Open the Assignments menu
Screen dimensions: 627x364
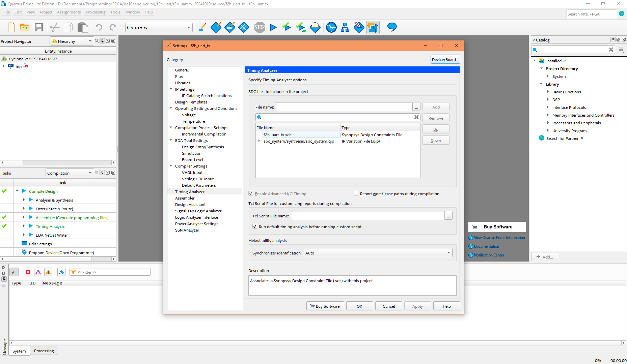(x=69, y=12)
